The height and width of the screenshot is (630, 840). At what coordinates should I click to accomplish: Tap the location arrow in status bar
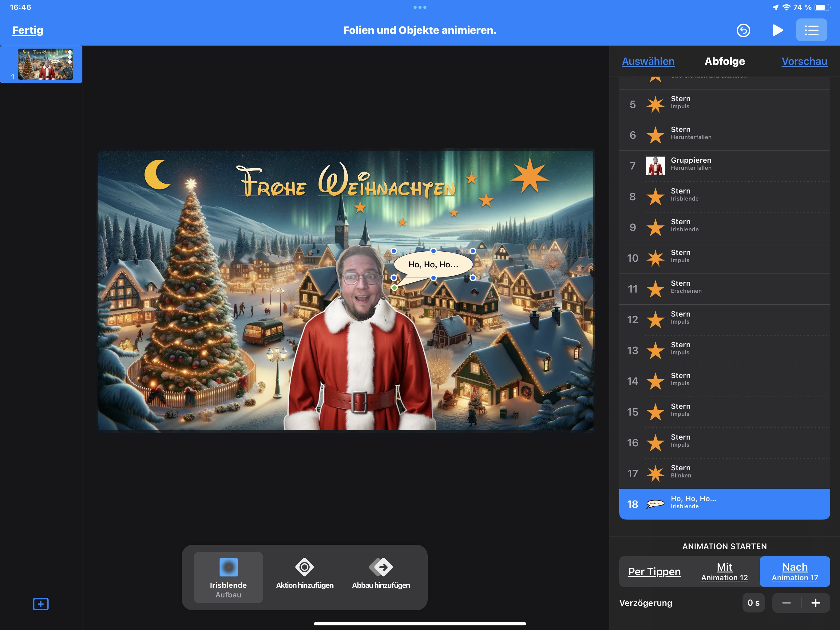[775, 7]
